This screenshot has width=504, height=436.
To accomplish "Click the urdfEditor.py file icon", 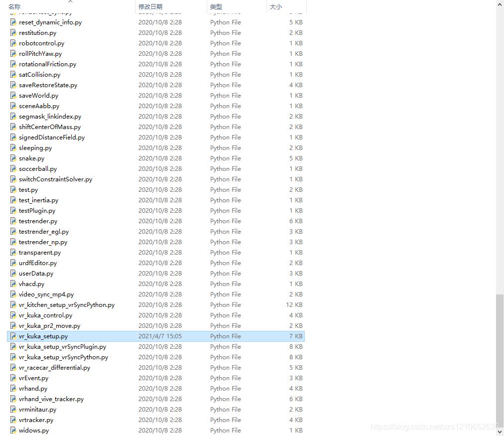I will [x=13, y=263].
